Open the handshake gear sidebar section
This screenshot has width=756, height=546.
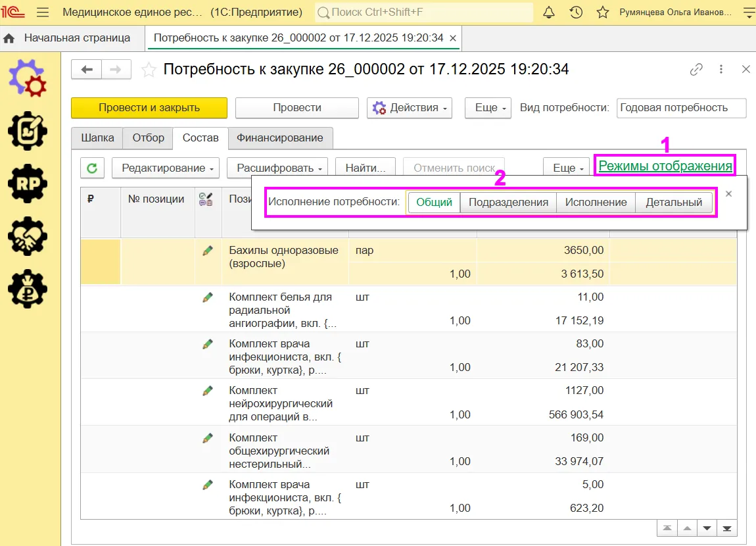pos(28,236)
